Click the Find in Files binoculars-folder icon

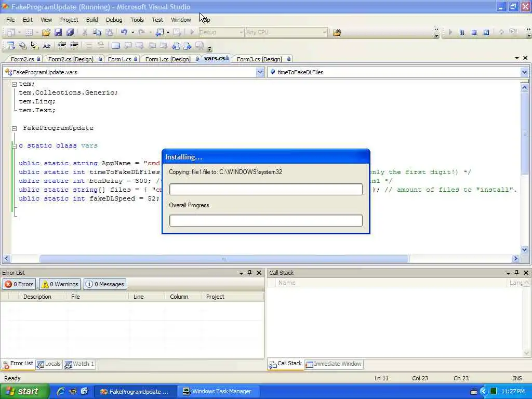pos(337,33)
